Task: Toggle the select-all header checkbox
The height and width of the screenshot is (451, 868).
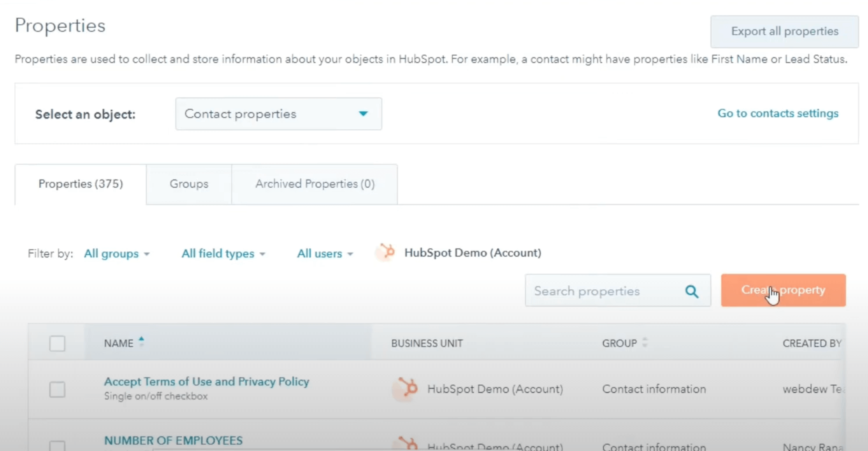Action: click(x=57, y=344)
